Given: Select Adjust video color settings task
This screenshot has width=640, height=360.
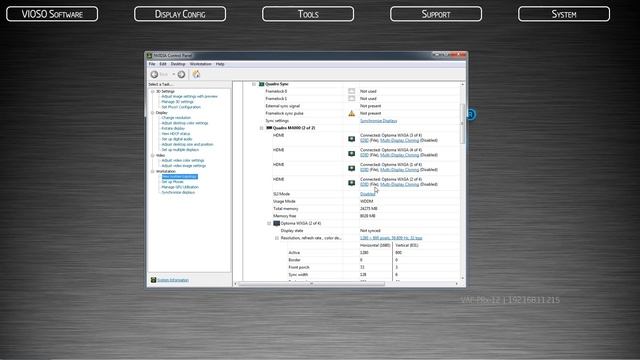Looking at the screenshot, I should click(x=182, y=160).
